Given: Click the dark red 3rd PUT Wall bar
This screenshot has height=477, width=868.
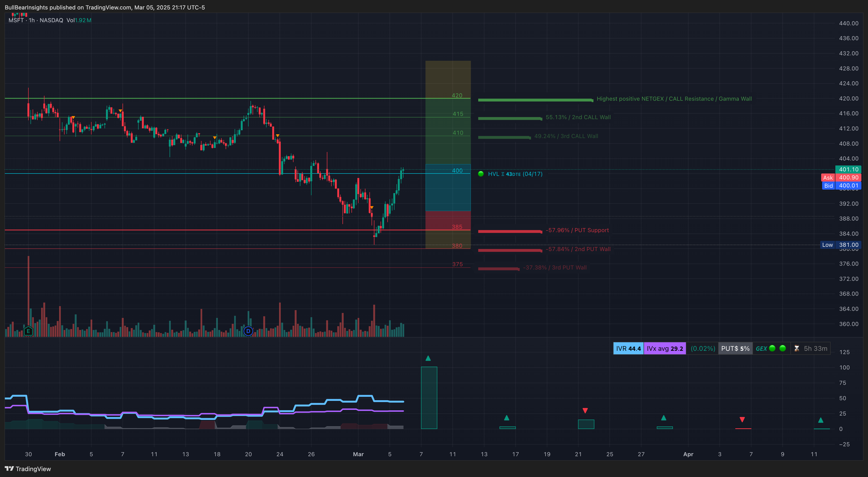Looking at the screenshot, I should [498, 269].
